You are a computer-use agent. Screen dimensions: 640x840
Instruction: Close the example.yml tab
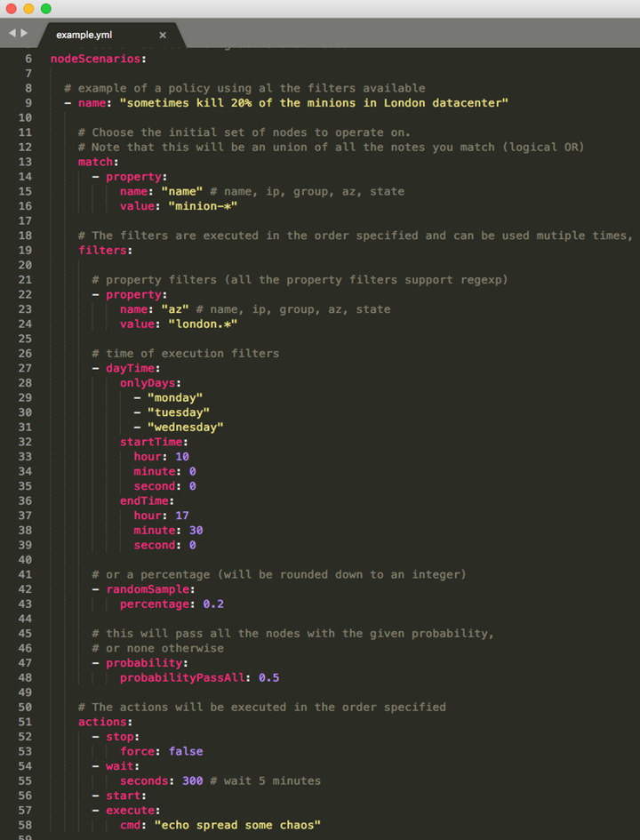[x=163, y=35]
